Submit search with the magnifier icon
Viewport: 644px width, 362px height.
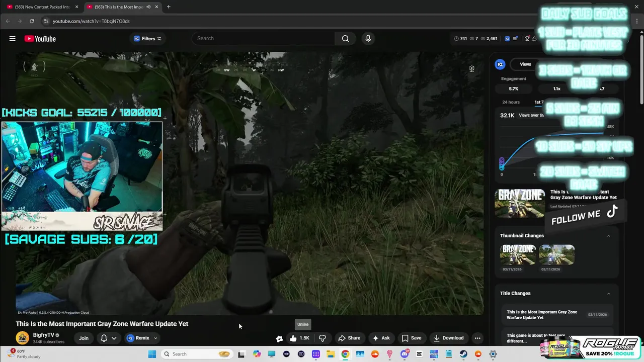[345, 38]
